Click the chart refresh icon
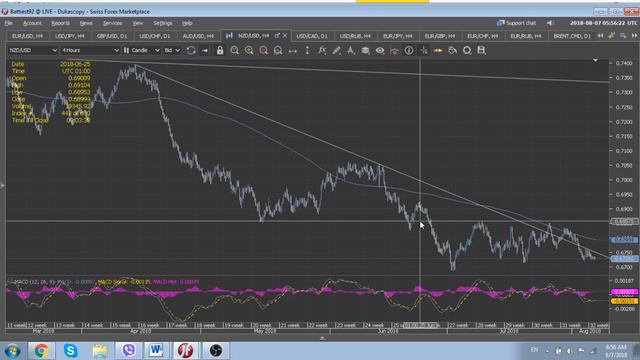This screenshot has width=640, height=360. point(191,50)
